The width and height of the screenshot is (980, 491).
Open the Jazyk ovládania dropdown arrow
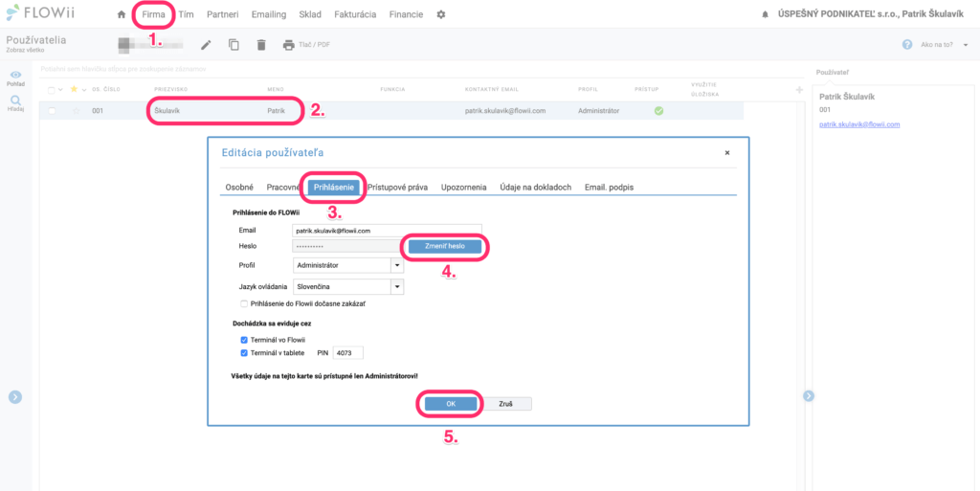pyautogui.click(x=397, y=287)
